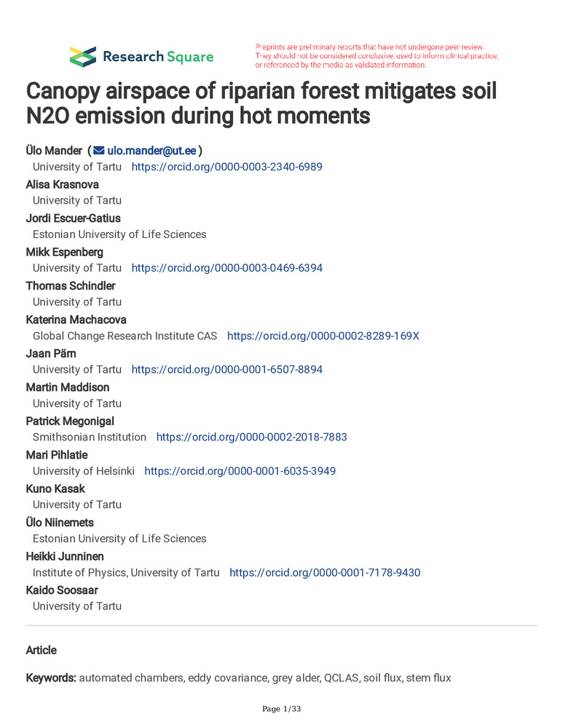This screenshot has width=563, height=728.
Task: Select author name Kaido Soosaar
Action: 62,590
